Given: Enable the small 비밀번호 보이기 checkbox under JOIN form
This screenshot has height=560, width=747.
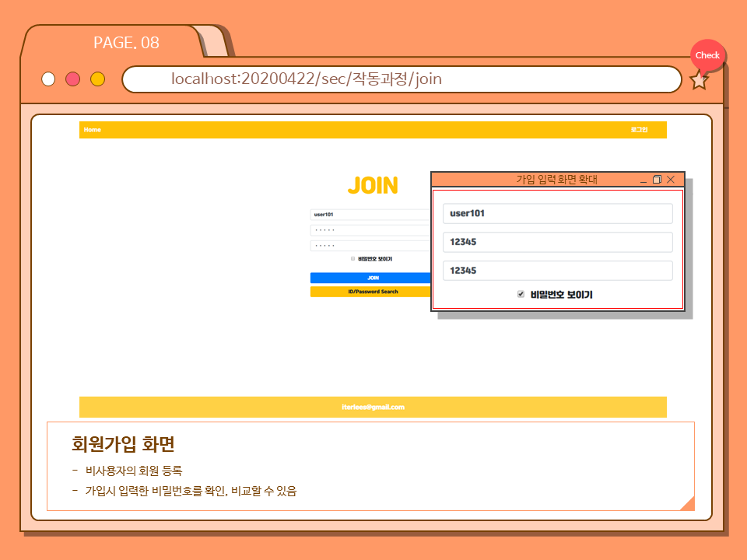Looking at the screenshot, I should pyautogui.click(x=352, y=258).
